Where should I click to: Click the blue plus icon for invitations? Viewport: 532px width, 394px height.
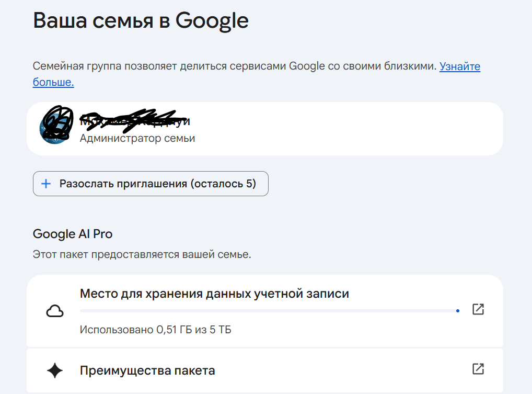click(x=46, y=184)
